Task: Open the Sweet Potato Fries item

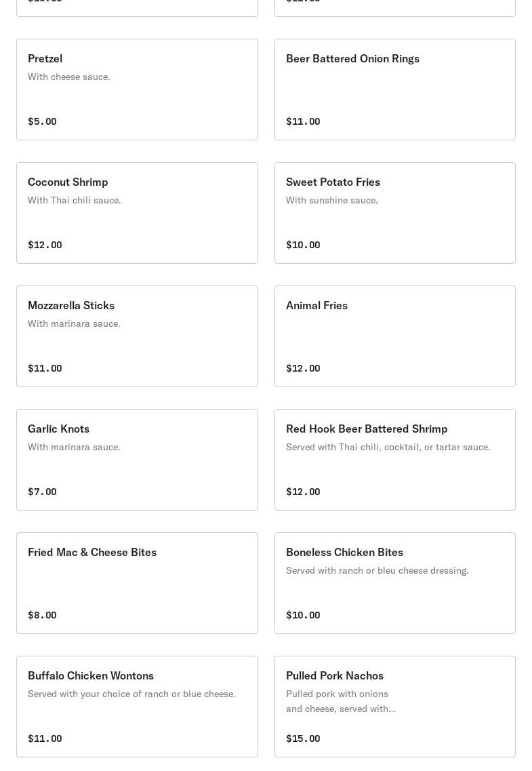Action: 395,213
